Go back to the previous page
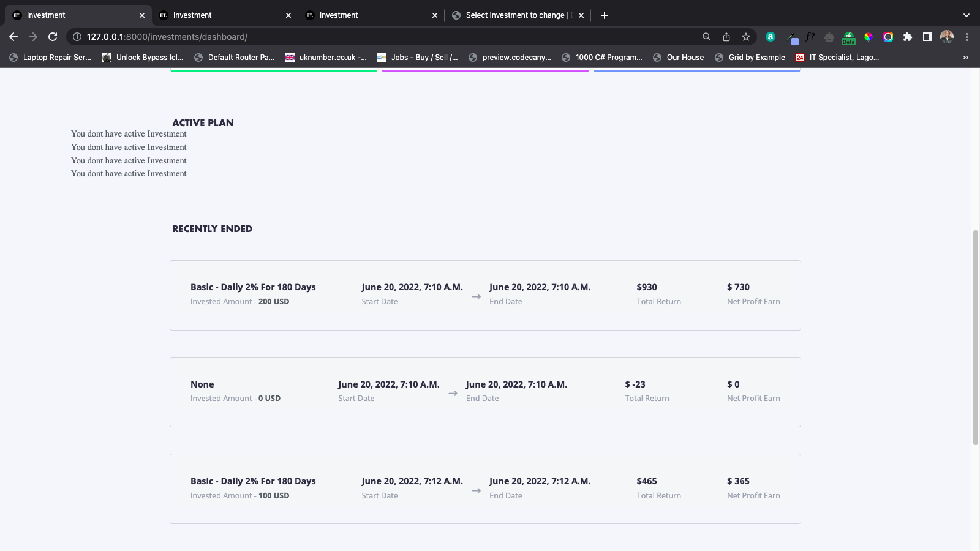 point(13,37)
